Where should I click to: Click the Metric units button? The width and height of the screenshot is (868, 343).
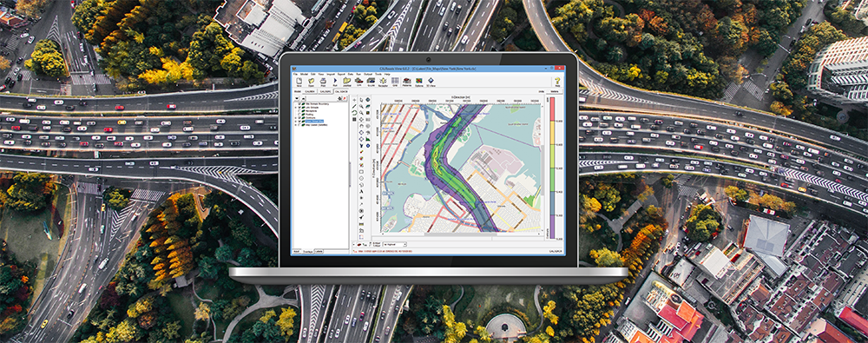coord(555,91)
